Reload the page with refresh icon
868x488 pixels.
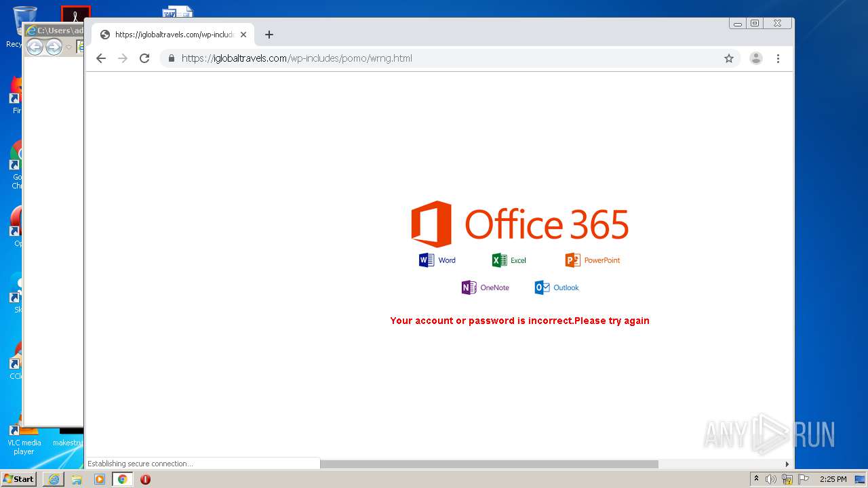click(144, 58)
